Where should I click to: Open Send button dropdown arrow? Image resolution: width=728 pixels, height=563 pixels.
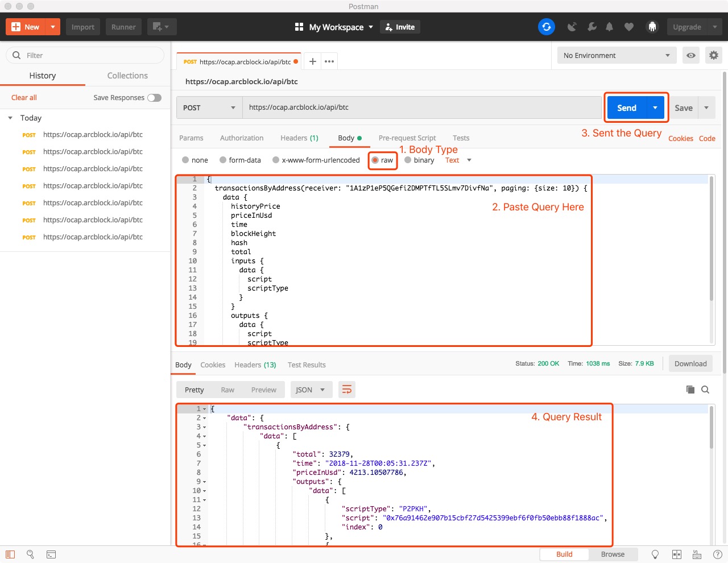pyautogui.click(x=655, y=107)
